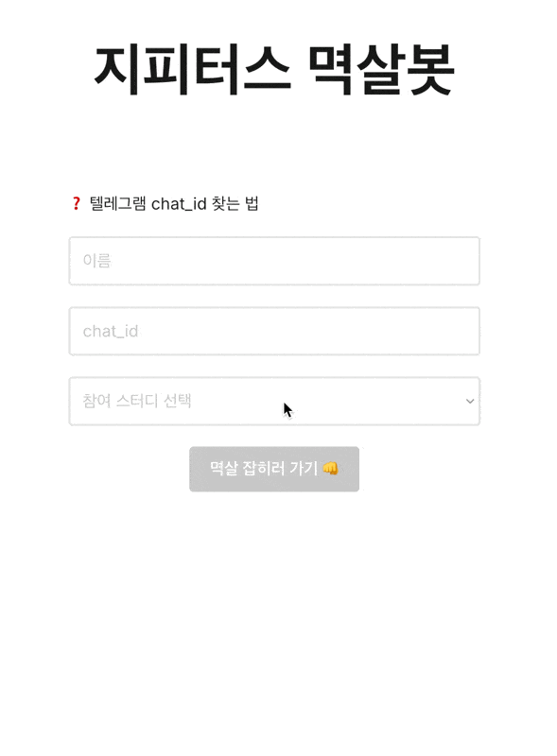
Task: Click the fist emoji on submit button
Action: [x=331, y=468]
